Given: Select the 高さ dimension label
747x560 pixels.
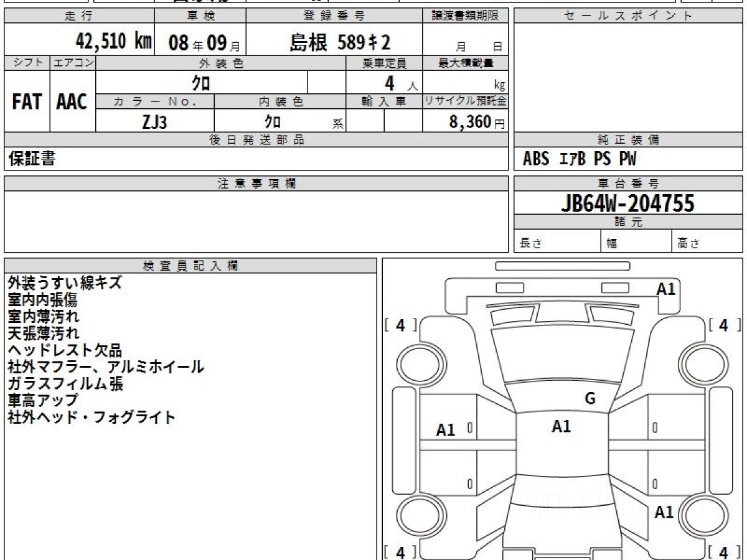Looking at the screenshot, I should pyautogui.click(x=689, y=243).
